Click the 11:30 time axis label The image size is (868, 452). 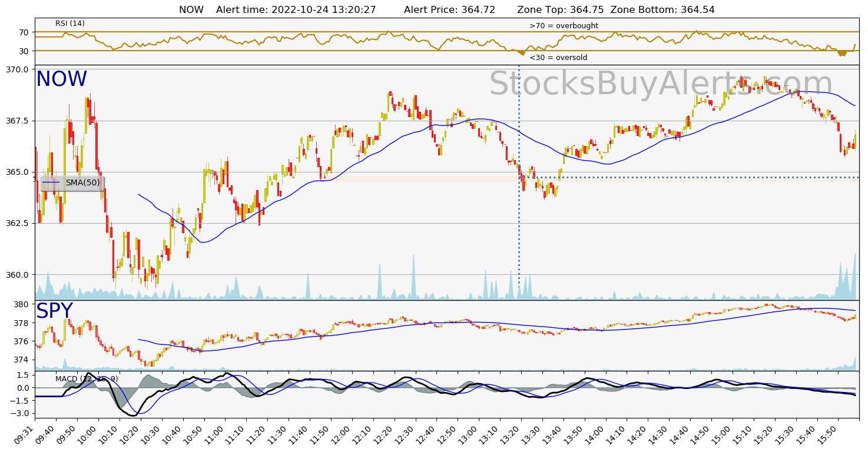click(x=277, y=436)
